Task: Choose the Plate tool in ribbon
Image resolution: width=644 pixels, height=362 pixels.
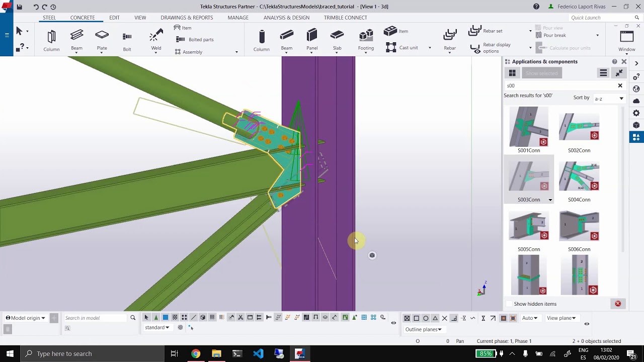Action: (102, 40)
